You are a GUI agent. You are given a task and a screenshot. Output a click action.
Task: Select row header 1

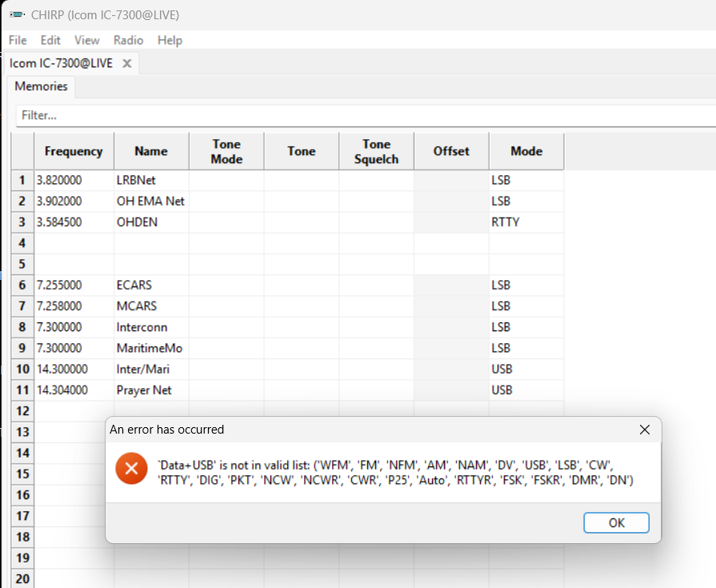coord(22,180)
